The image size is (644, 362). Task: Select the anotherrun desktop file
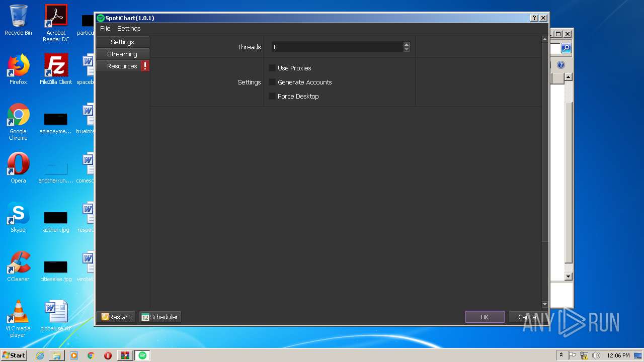pyautogui.click(x=56, y=171)
